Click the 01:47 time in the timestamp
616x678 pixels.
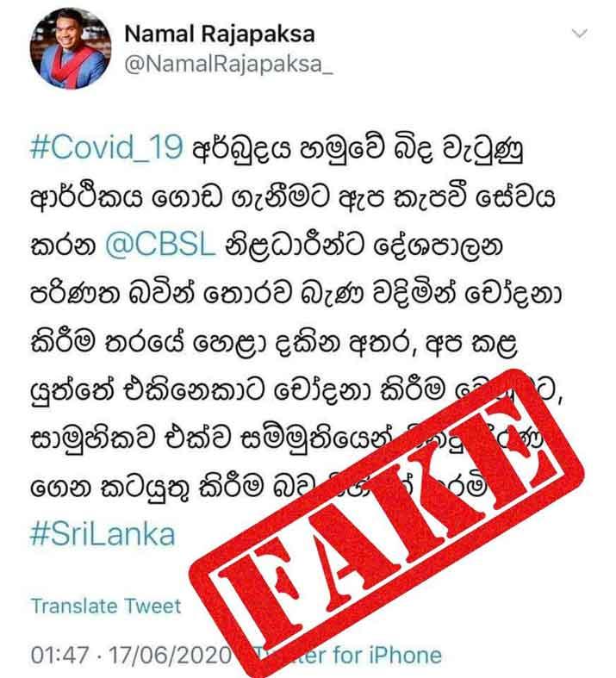pos(60,655)
